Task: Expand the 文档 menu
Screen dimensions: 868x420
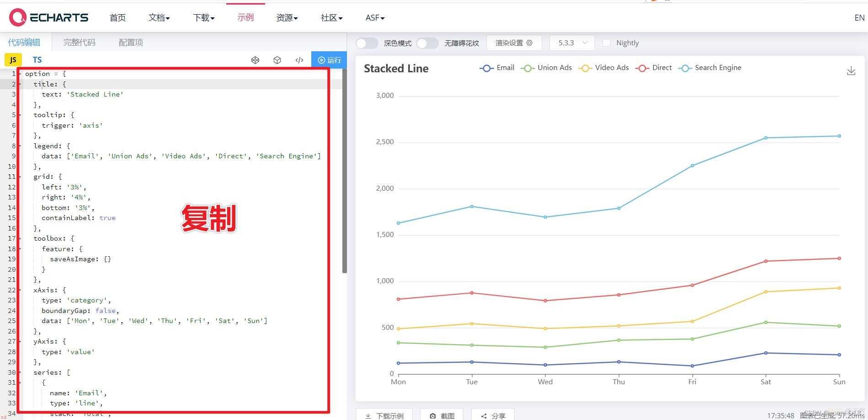Action: pos(159,17)
